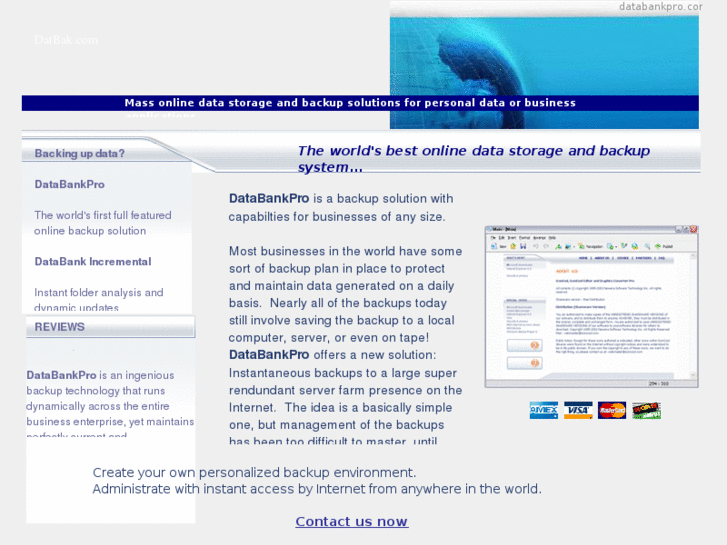
Task: Click bold 'DataBankPro' in the reviews text
Action: [61, 375]
